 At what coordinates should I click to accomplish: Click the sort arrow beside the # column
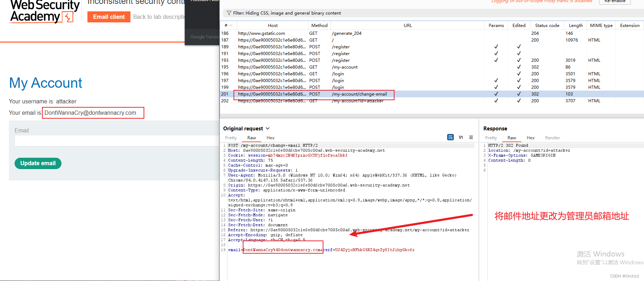(231, 26)
